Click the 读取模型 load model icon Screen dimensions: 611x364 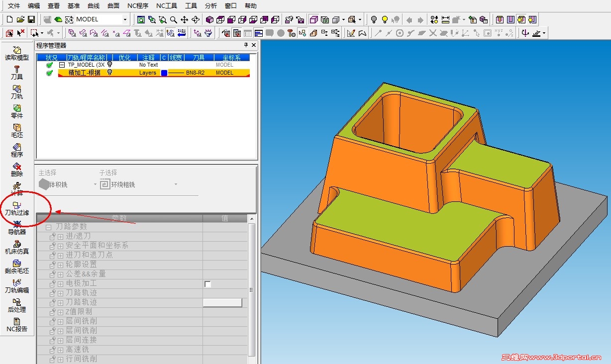(x=17, y=53)
